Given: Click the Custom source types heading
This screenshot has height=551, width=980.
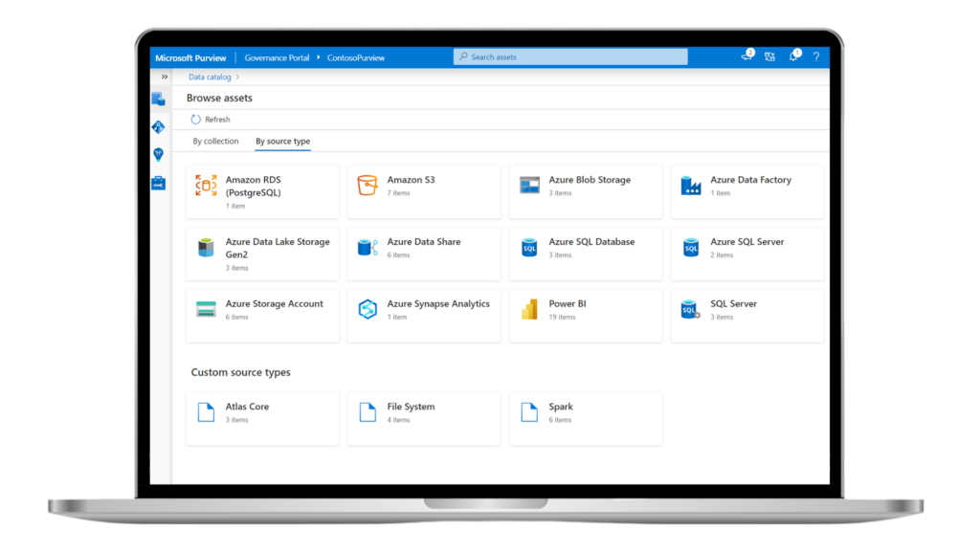Looking at the screenshot, I should 240,372.
